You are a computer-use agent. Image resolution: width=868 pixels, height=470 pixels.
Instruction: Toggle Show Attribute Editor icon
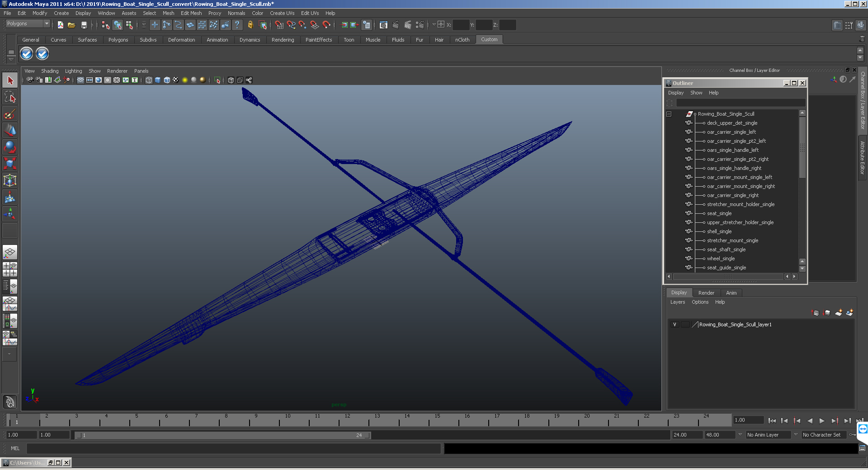[x=837, y=25]
